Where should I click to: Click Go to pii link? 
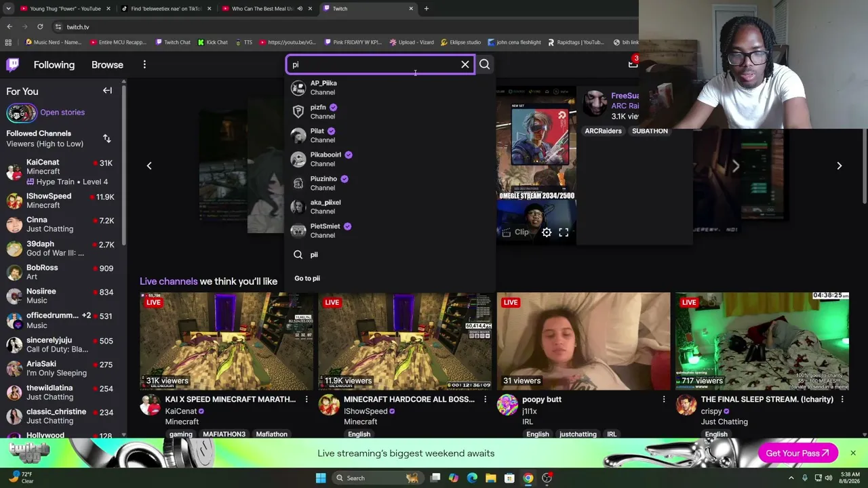click(x=307, y=279)
